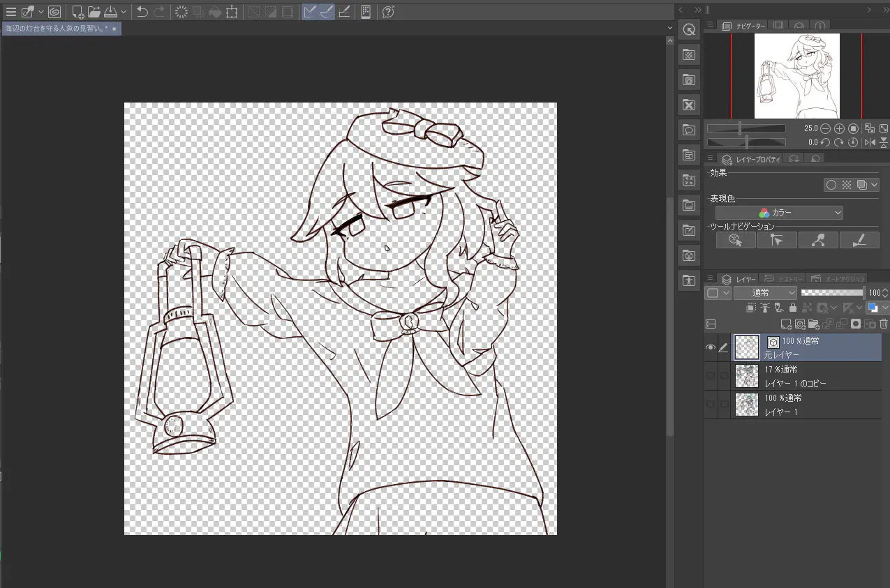Click the Fill bucket icon in command bar

(215, 12)
